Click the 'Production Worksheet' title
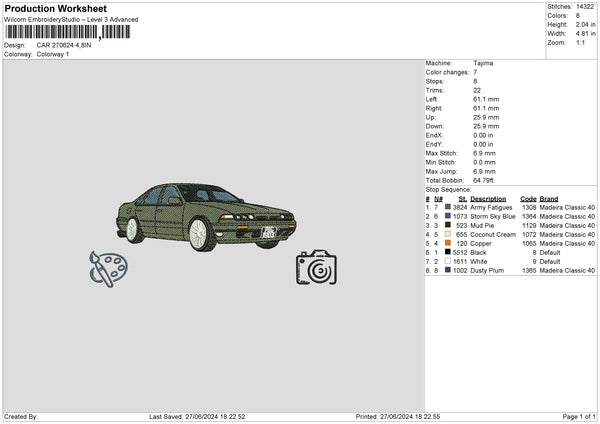The image size is (600, 424). 55,8
